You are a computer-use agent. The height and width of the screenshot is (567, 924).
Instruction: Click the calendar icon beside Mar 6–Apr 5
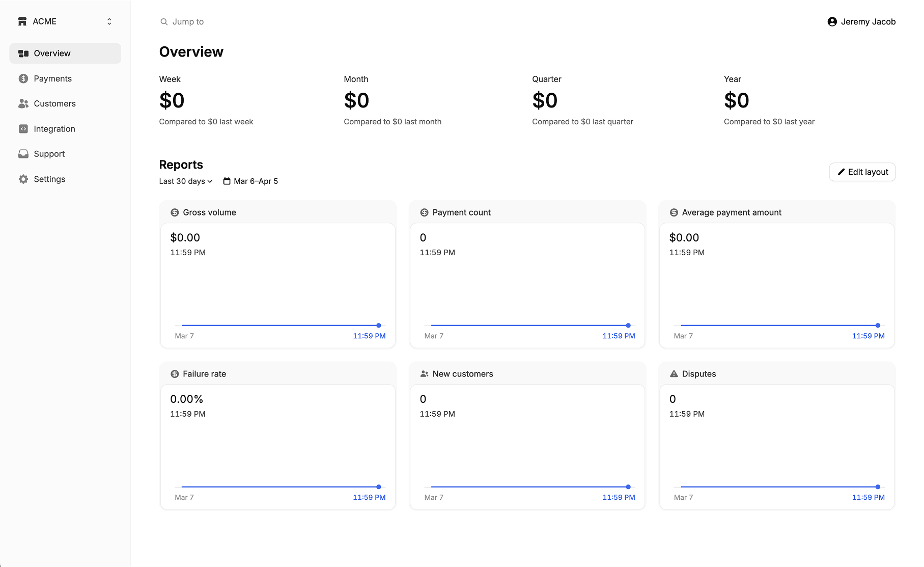(227, 181)
